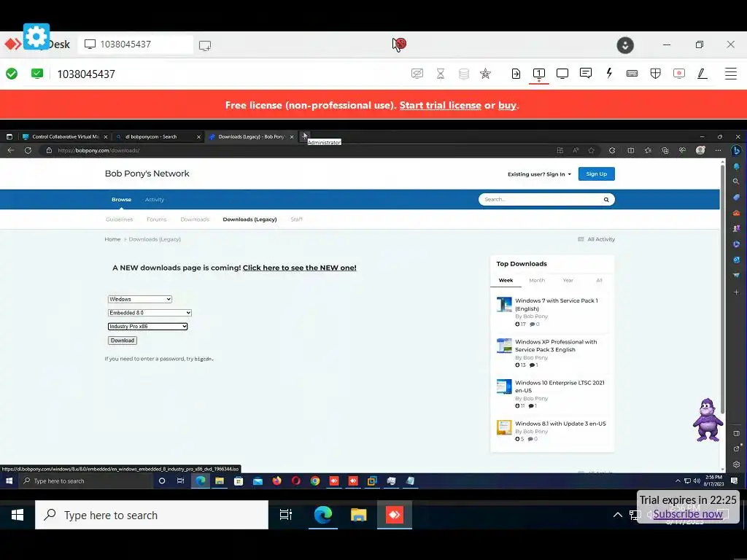Start session recording icon
Image resolution: width=747 pixels, height=560 pixels.
[x=679, y=74]
